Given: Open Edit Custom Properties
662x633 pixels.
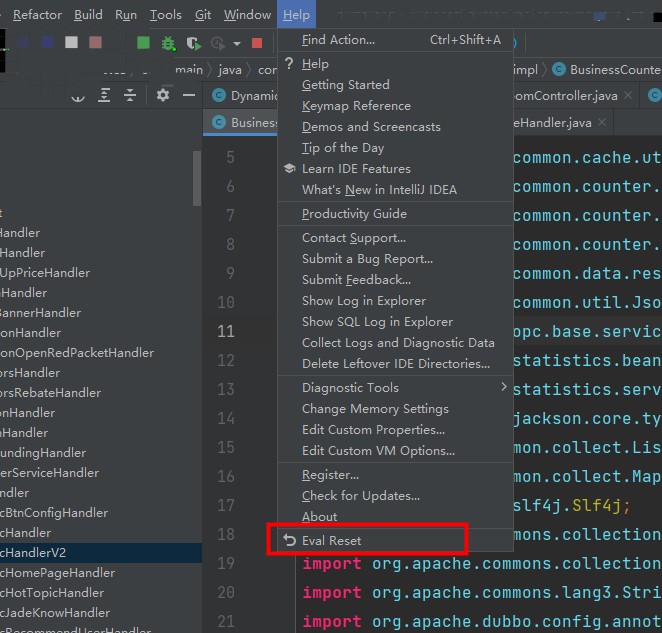Looking at the screenshot, I should (395, 429).
